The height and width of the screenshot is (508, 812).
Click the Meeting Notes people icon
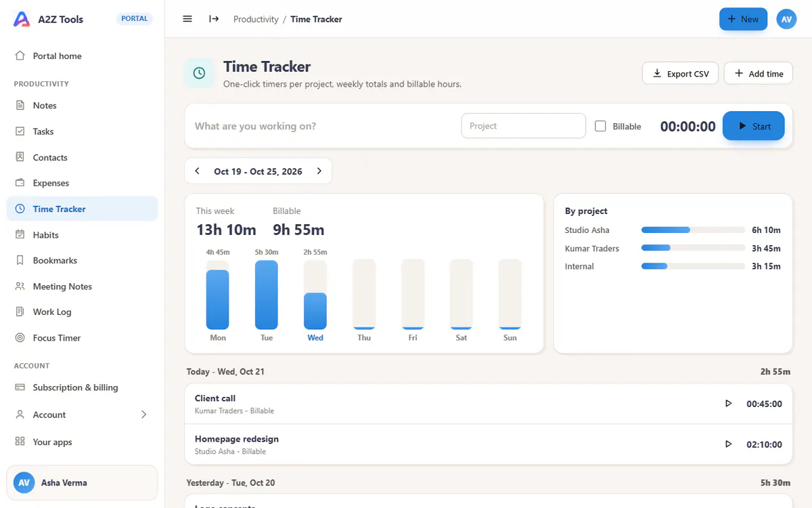tap(20, 286)
